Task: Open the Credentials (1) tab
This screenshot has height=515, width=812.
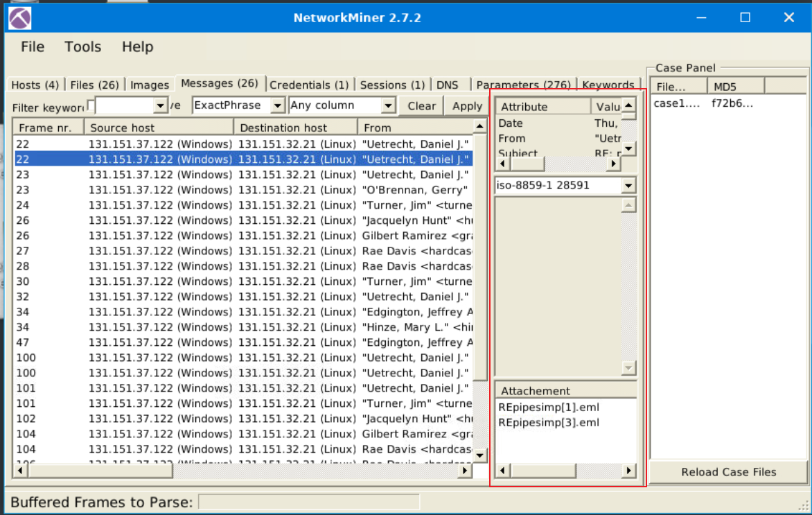Action: [309, 85]
